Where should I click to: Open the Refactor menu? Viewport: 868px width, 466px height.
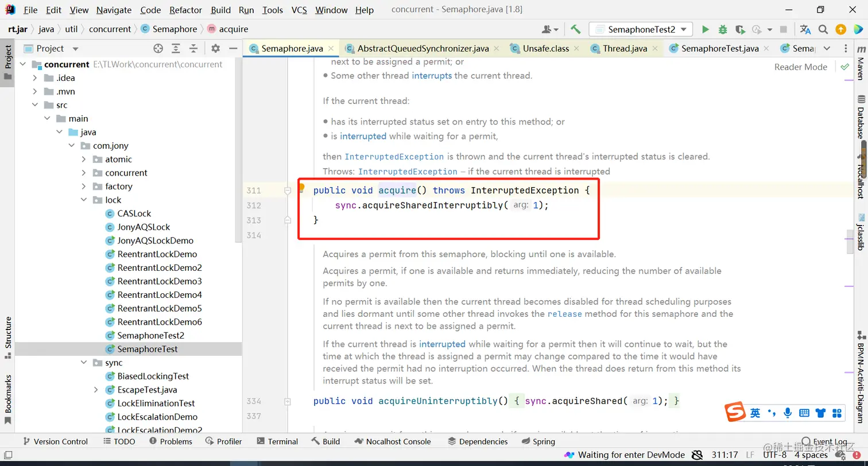tap(186, 10)
